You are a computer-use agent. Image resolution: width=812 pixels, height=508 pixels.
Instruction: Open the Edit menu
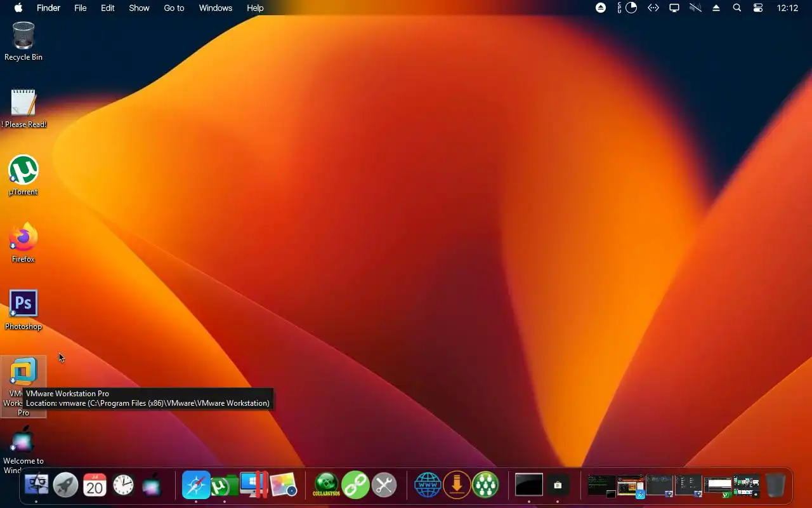[108, 8]
